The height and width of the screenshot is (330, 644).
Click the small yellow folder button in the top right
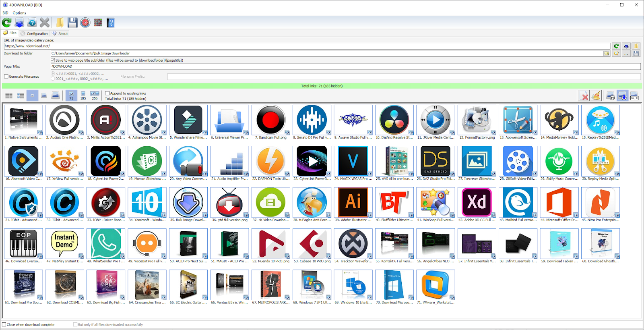coord(636,46)
